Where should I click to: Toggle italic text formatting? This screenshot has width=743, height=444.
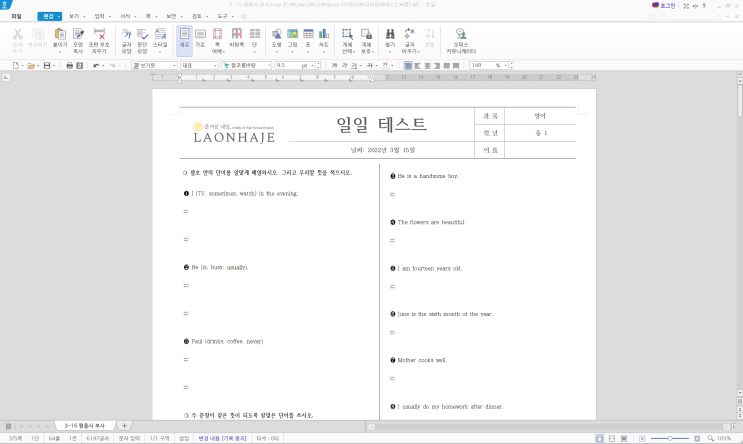(x=344, y=65)
